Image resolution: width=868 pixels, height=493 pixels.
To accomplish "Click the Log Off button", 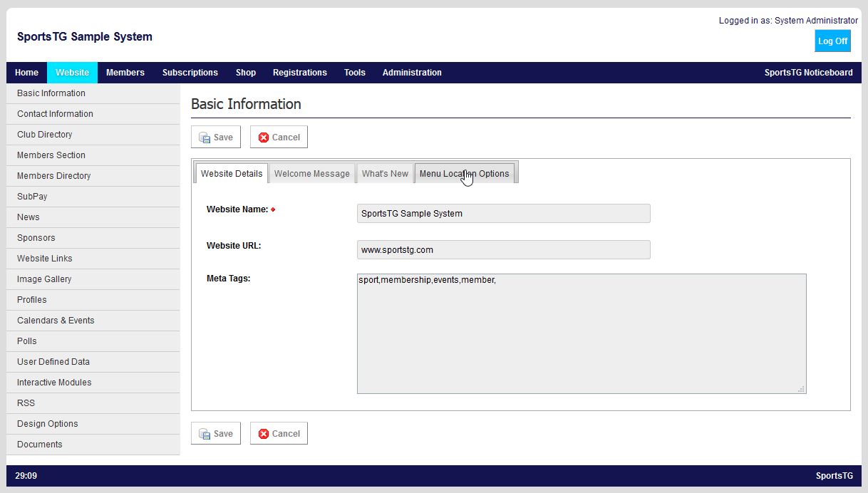I will [x=832, y=41].
